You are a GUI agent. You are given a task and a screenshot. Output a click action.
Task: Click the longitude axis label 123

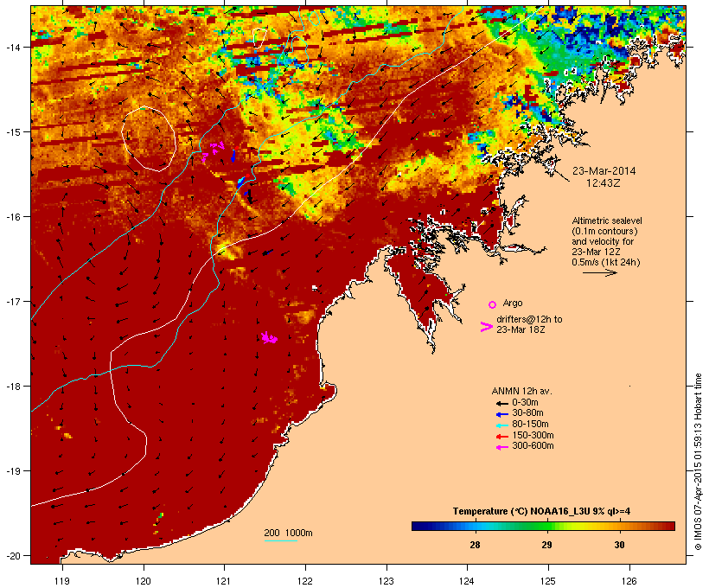pyautogui.click(x=386, y=581)
